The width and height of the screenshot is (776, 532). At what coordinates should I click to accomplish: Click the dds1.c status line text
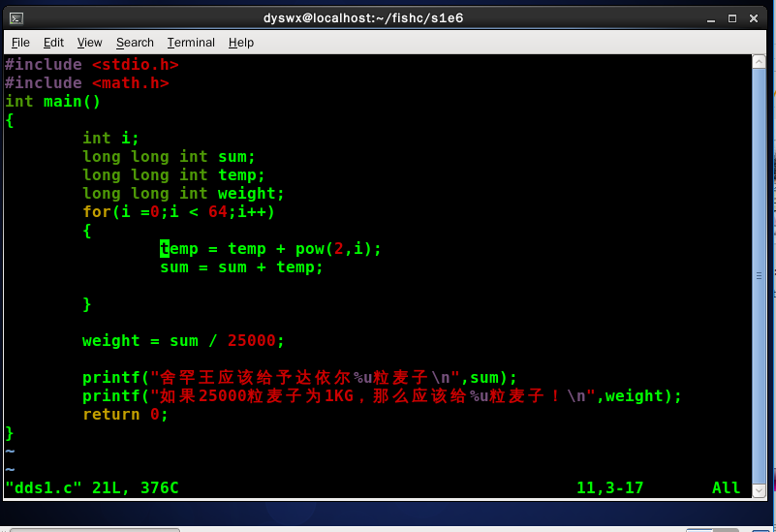(x=92, y=488)
